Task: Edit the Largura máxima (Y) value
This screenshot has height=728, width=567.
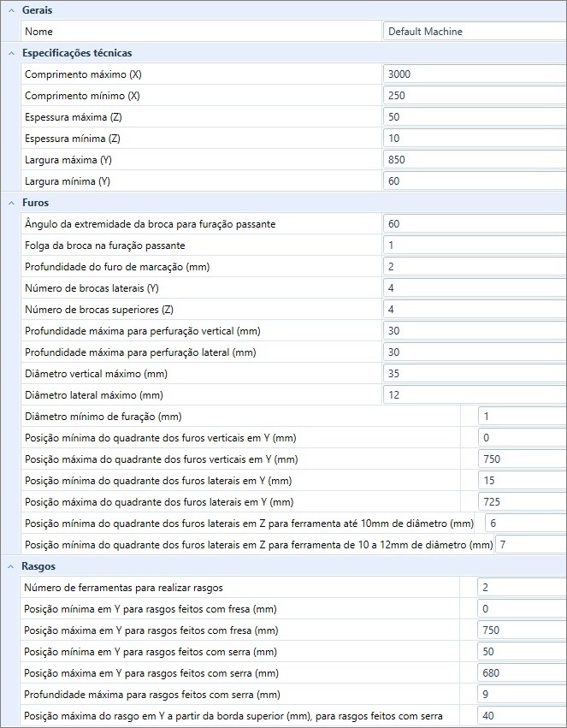Action: click(475, 160)
